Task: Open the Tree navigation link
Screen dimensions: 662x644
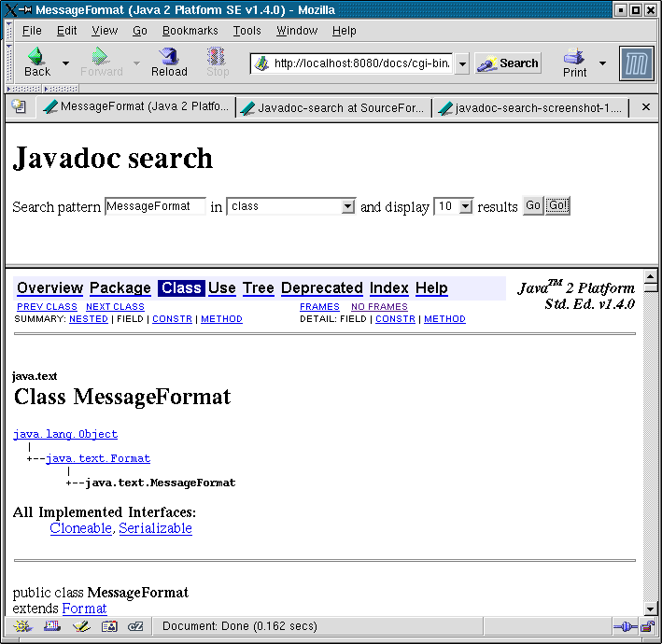Action: pos(258,287)
